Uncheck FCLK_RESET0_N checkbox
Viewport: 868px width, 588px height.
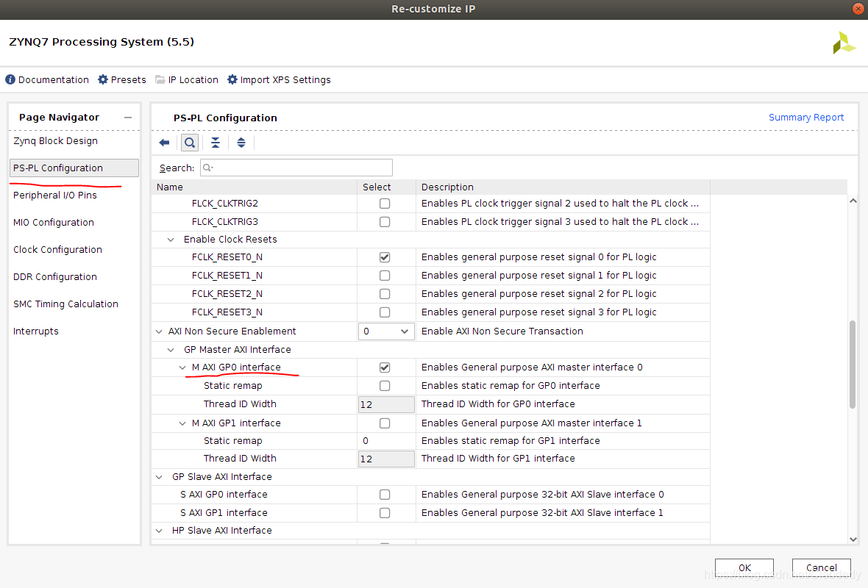click(x=385, y=257)
